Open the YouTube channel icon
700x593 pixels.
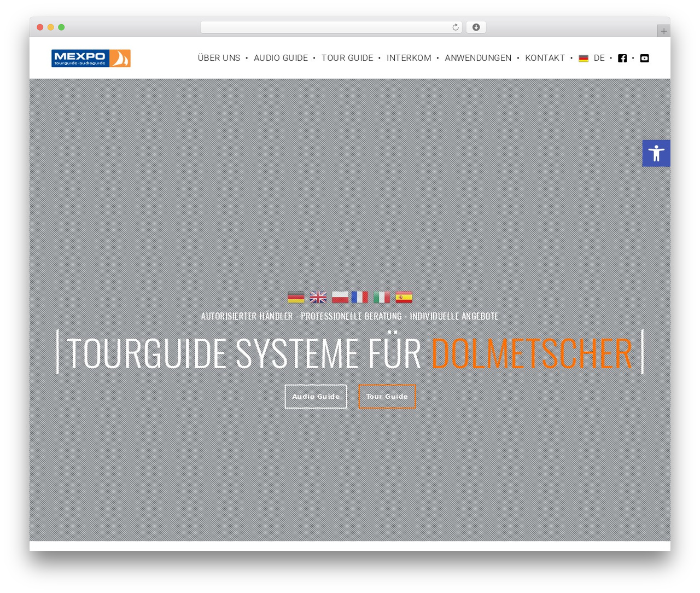[645, 58]
